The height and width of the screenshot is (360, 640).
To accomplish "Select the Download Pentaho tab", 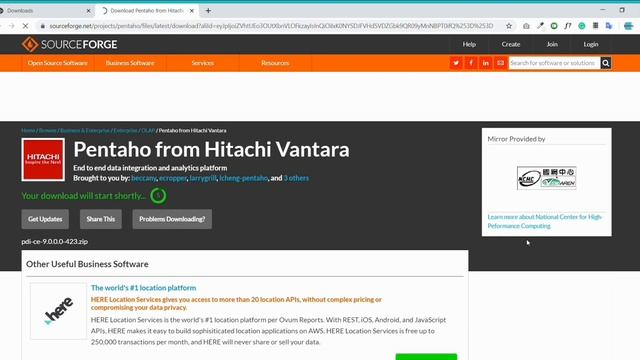I will click(x=147, y=11).
